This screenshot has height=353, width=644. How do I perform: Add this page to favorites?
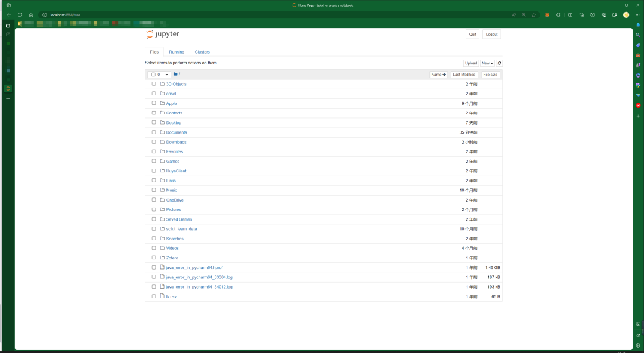click(534, 15)
